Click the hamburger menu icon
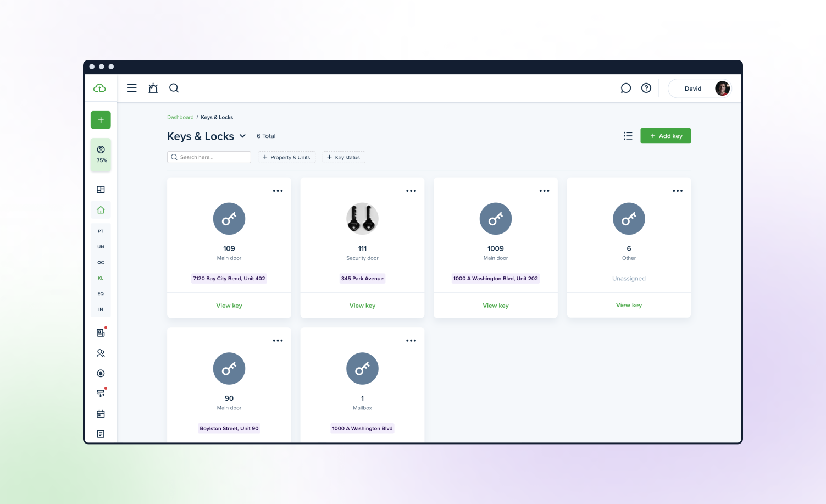Viewport: 826px width, 504px height. [x=132, y=88]
